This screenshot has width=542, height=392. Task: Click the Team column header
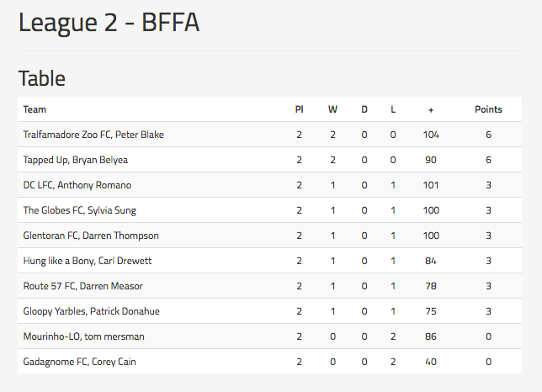(x=35, y=109)
